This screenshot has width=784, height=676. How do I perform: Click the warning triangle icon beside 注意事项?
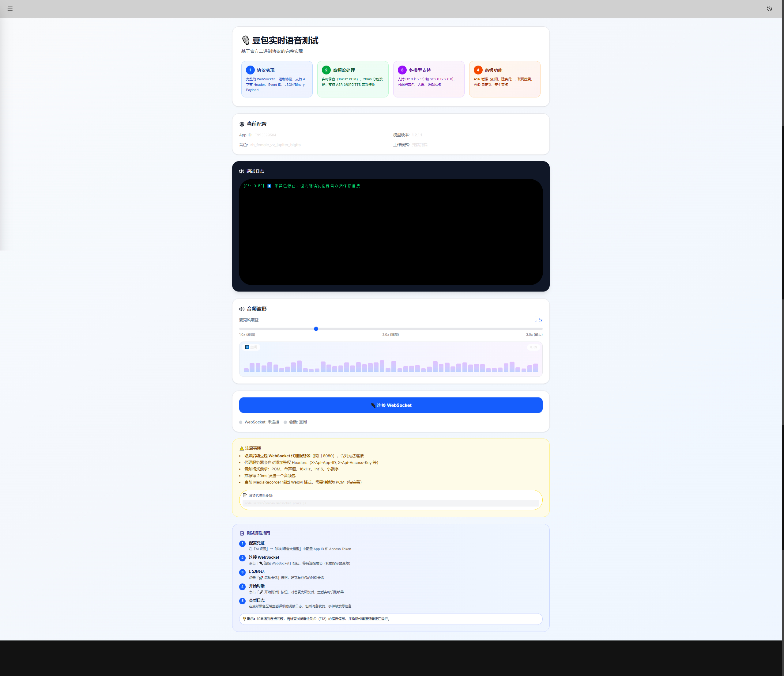click(242, 448)
